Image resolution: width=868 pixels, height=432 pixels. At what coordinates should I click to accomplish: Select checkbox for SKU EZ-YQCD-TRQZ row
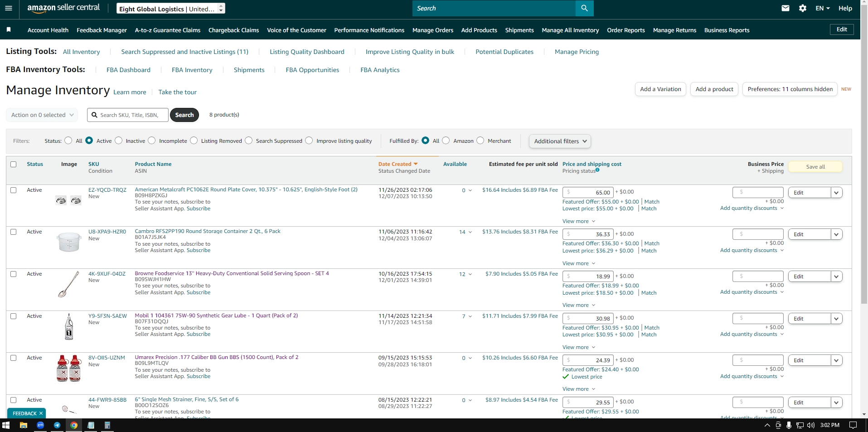click(14, 190)
